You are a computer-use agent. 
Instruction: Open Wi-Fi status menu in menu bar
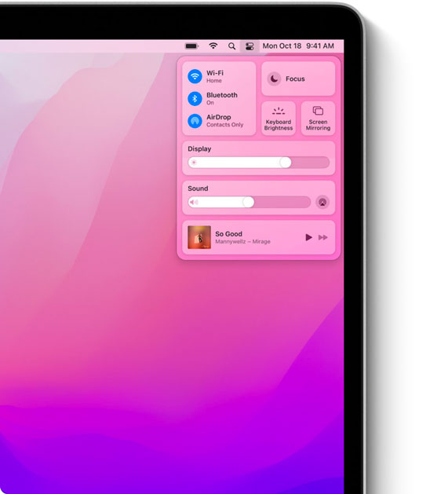tap(213, 46)
